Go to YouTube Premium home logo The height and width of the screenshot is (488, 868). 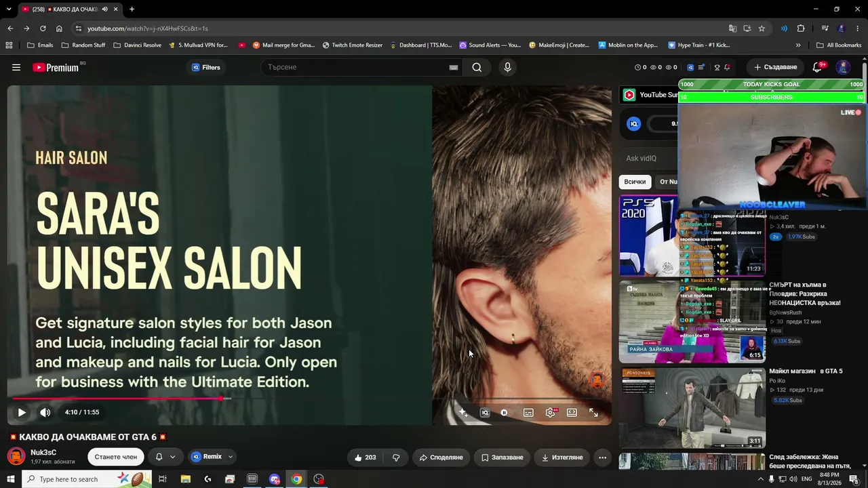57,67
